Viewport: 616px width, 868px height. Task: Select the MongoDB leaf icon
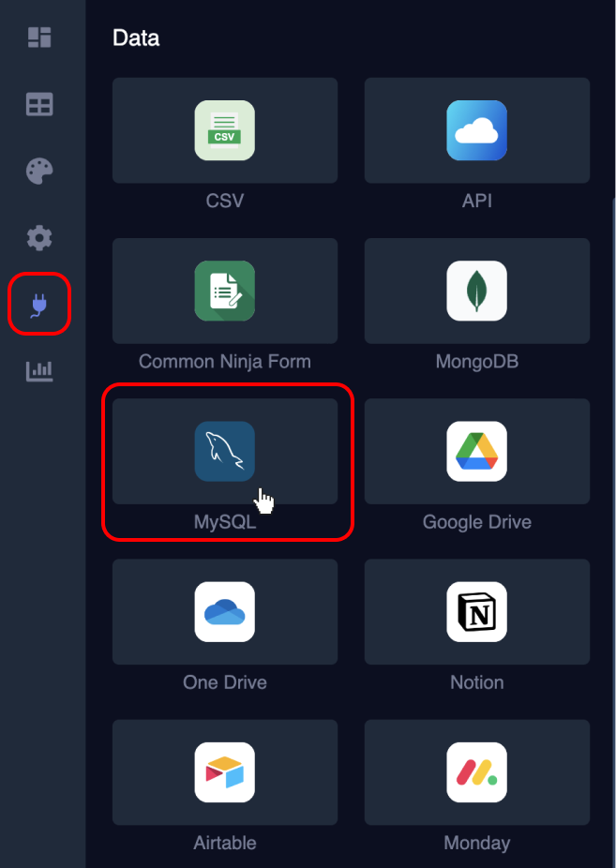tap(476, 291)
